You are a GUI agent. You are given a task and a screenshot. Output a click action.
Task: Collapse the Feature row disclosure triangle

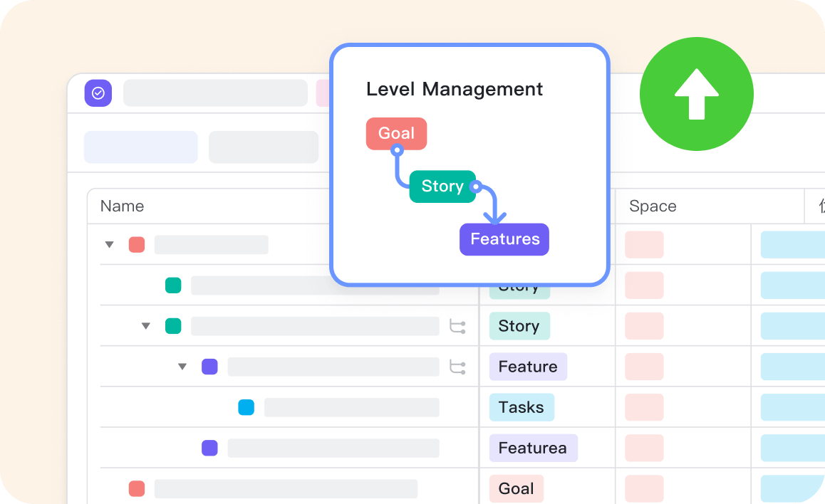tap(182, 367)
